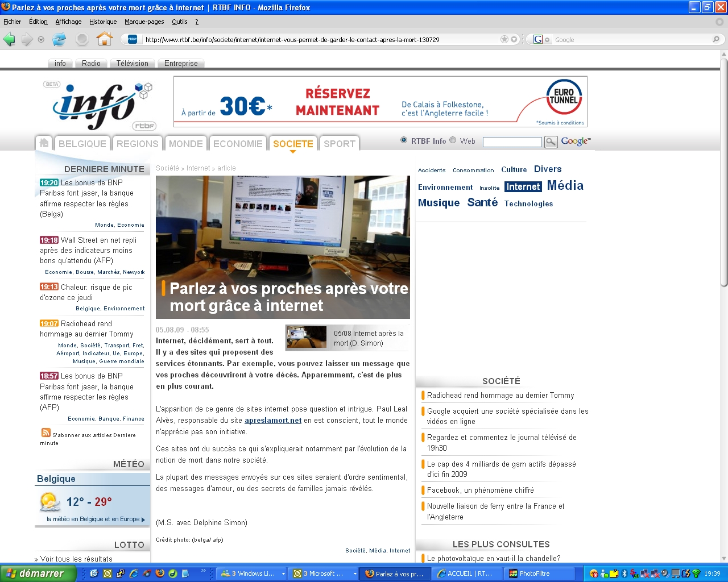
Task: Open Voir tous les résultats lotto link
Action: coord(76,559)
